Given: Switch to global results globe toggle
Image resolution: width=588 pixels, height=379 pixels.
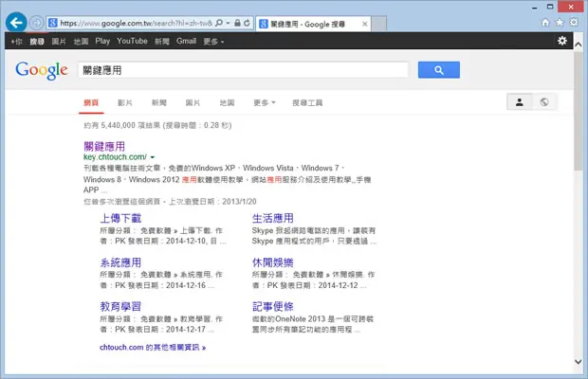Looking at the screenshot, I should 544,102.
